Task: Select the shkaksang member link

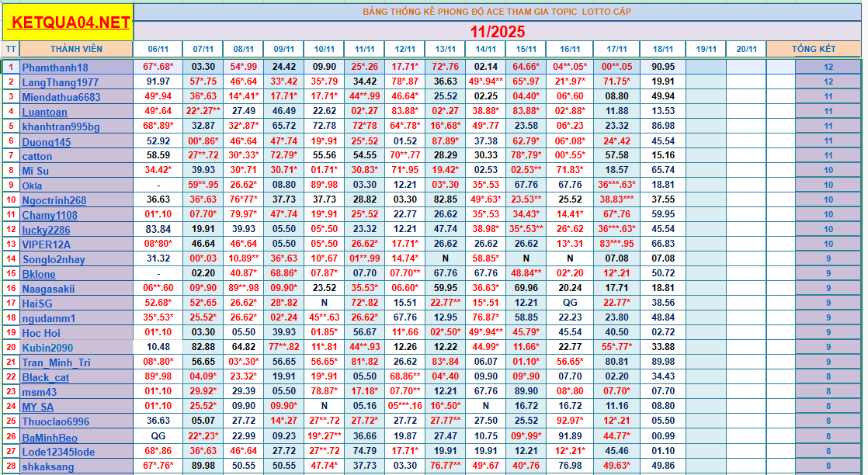Action: click(x=48, y=466)
